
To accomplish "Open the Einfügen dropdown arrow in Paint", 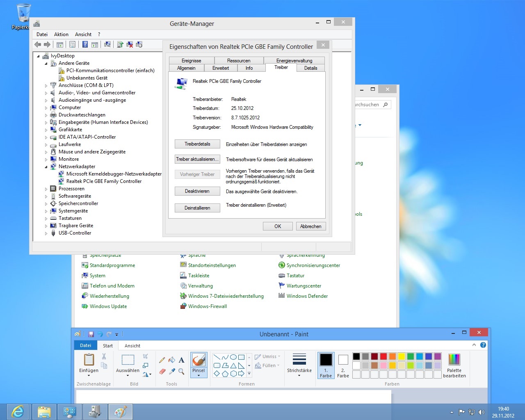I will (x=89, y=375).
